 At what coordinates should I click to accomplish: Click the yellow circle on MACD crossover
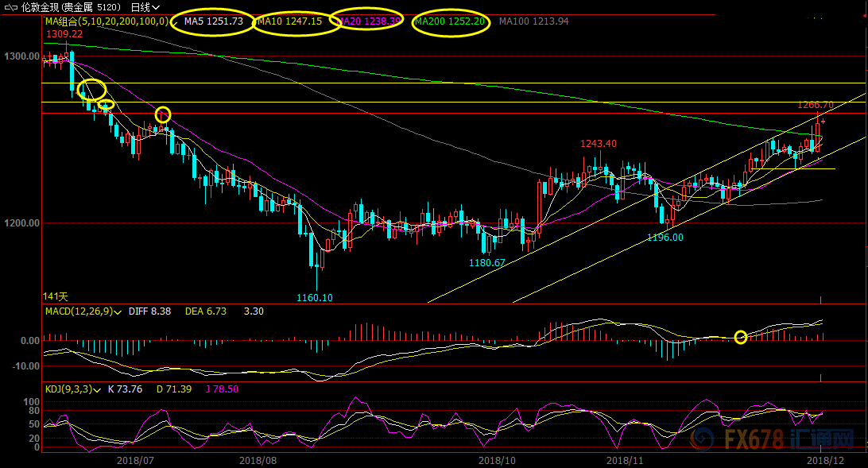741,337
